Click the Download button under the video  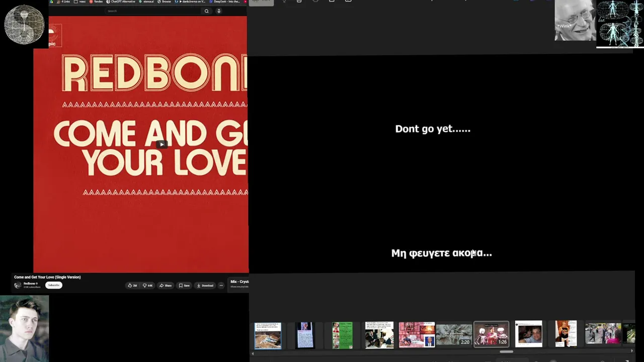205,286
